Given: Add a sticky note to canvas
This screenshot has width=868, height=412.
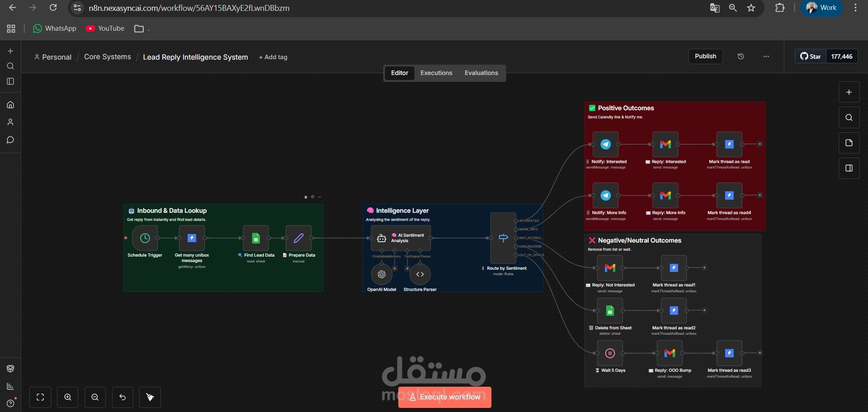Looking at the screenshot, I should click(x=849, y=143).
